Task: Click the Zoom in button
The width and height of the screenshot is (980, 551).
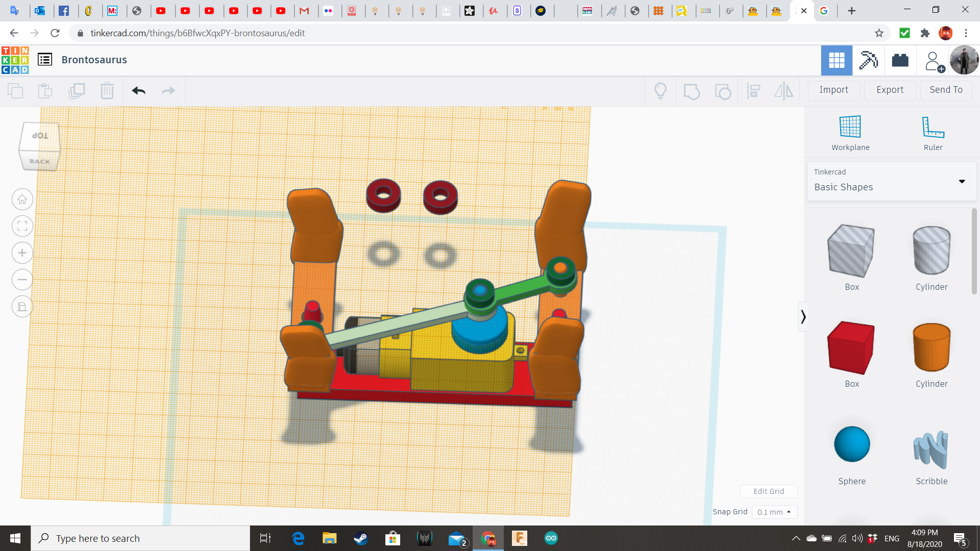Action: tap(22, 253)
